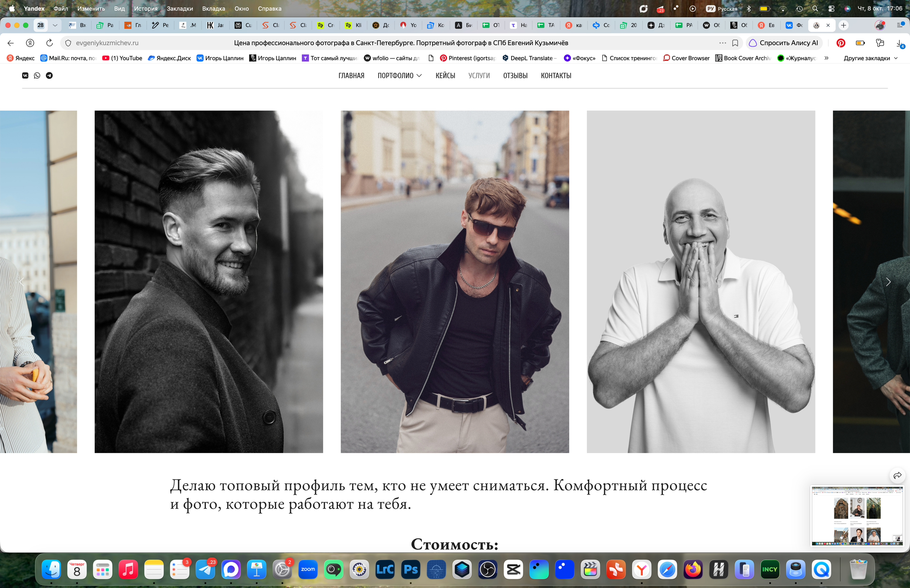Open the История menu in the menu bar
Screen dimensions: 910x588
pos(145,9)
